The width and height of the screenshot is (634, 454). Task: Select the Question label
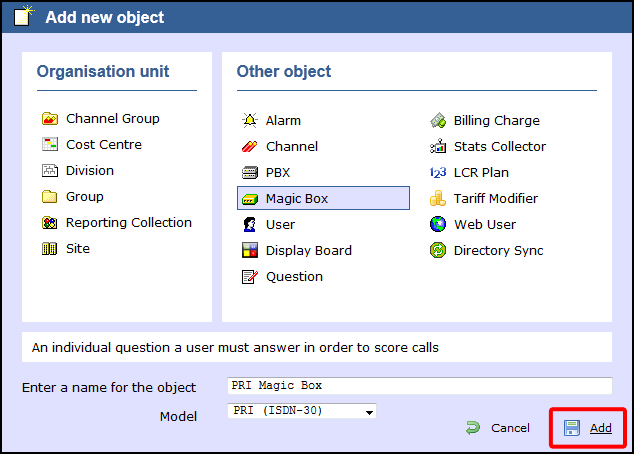tap(294, 277)
